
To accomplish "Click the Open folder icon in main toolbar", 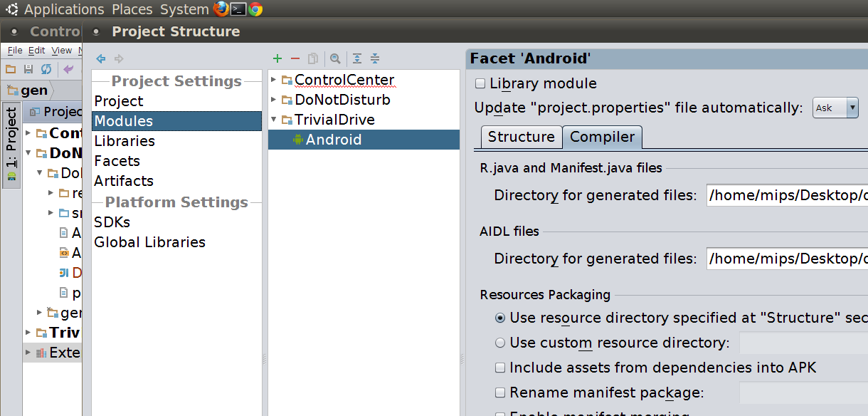I will [11, 69].
